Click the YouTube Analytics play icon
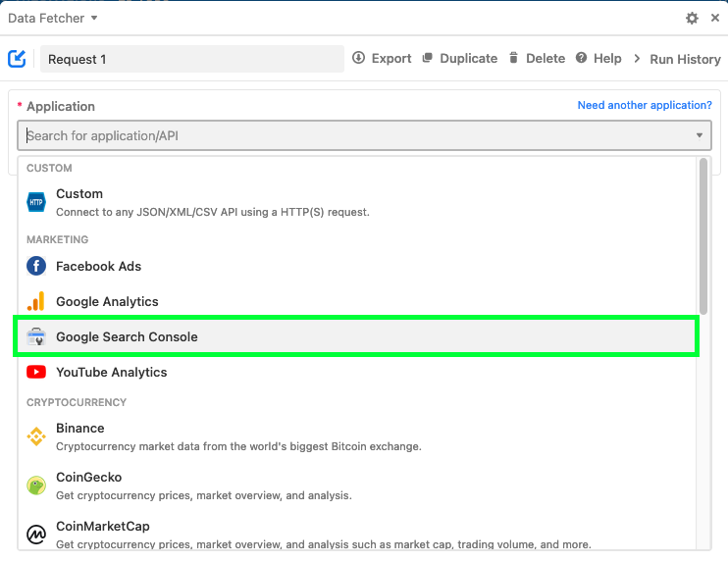The height and width of the screenshot is (562, 728). click(x=36, y=372)
